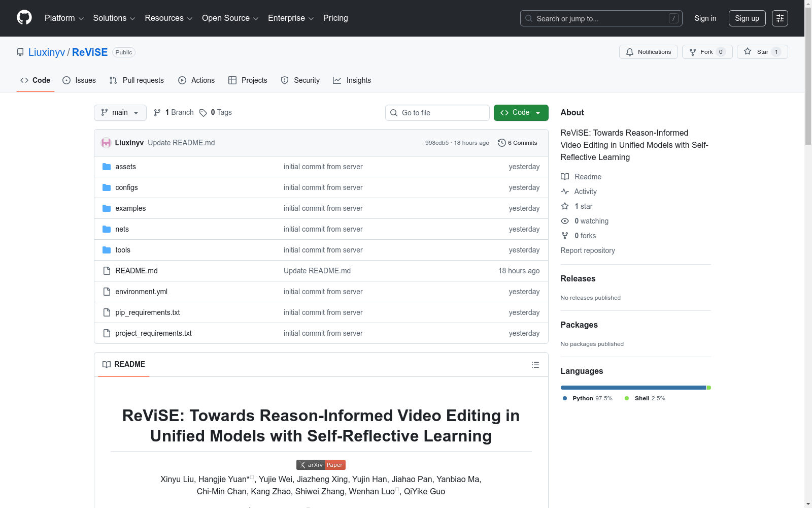Click the forks icon in About
Image resolution: width=812 pixels, height=508 pixels.
[x=565, y=236]
